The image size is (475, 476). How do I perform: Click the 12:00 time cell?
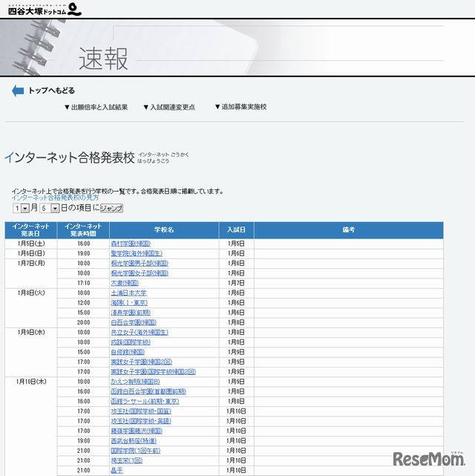click(83, 303)
